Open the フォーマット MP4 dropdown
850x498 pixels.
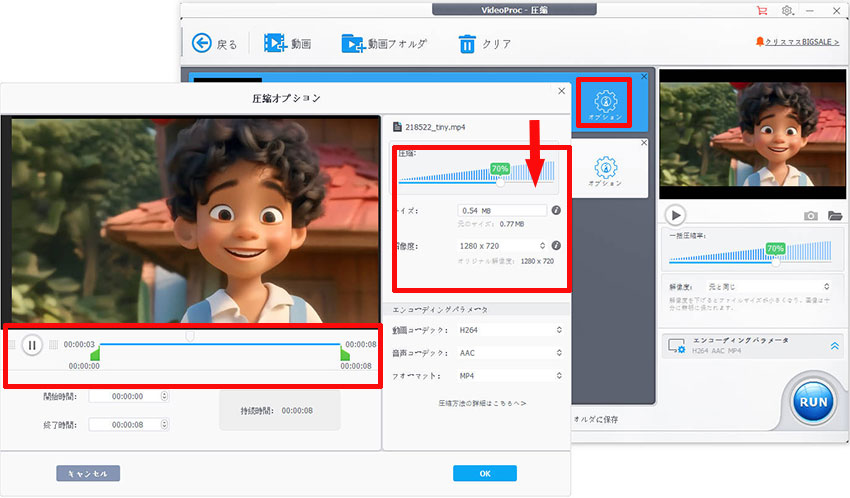coord(510,376)
